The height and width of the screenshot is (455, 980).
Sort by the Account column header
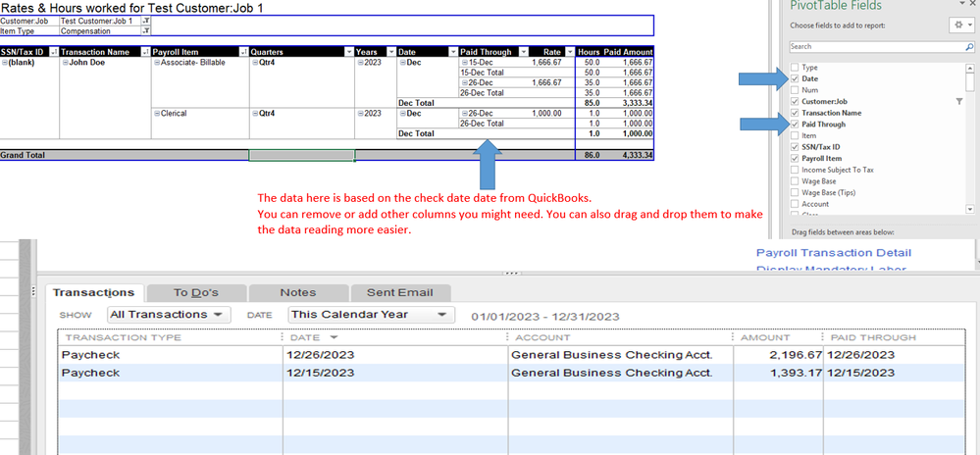point(620,337)
